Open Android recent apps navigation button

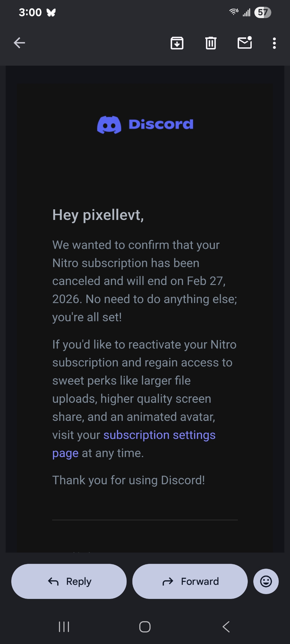[64, 627]
